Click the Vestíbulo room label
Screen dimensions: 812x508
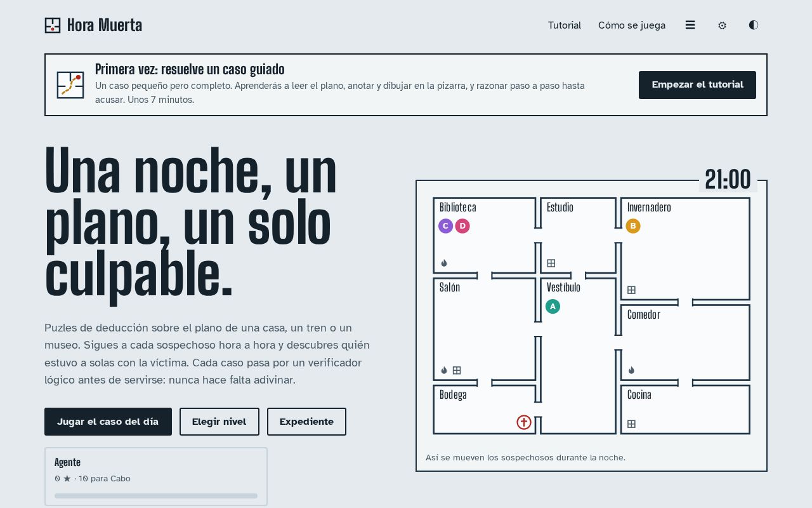point(563,288)
